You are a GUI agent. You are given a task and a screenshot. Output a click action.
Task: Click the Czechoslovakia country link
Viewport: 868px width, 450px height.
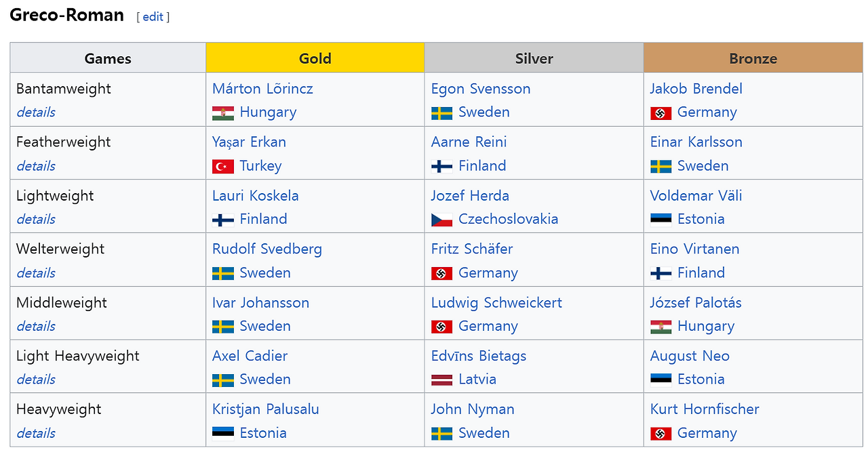click(x=508, y=219)
